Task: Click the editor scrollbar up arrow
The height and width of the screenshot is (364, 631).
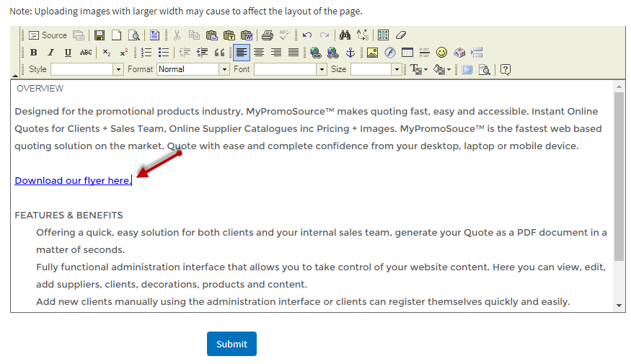Action: (619, 86)
